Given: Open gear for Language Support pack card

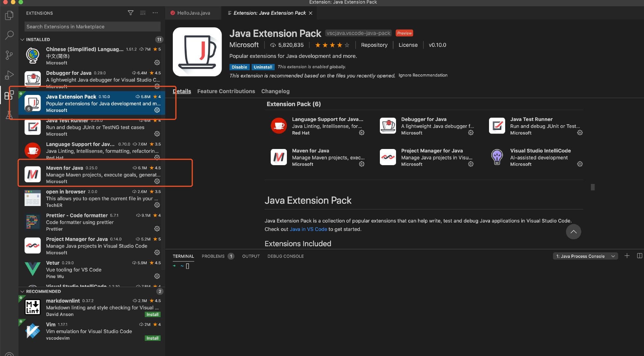Looking at the screenshot, I should [x=362, y=133].
